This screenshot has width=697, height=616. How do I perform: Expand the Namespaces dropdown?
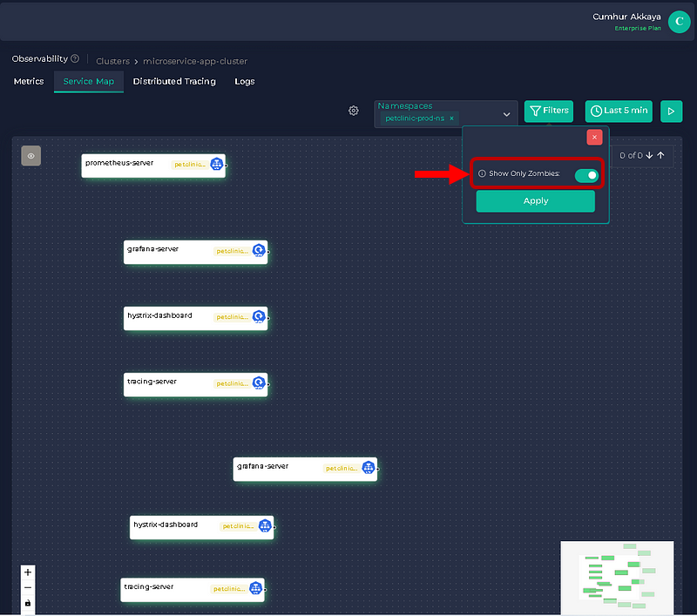pos(506,114)
